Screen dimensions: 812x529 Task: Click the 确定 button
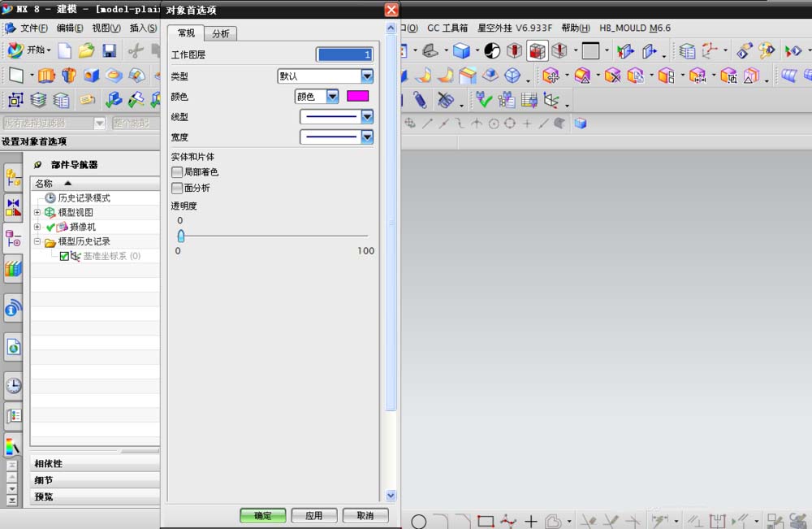262,515
